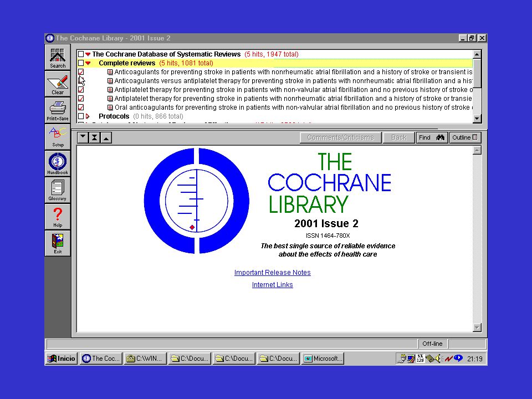This screenshot has width=532, height=399.
Task: Tick the checkbox for The Cochrane Database of Systematic Reviews
Action: pos(81,54)
